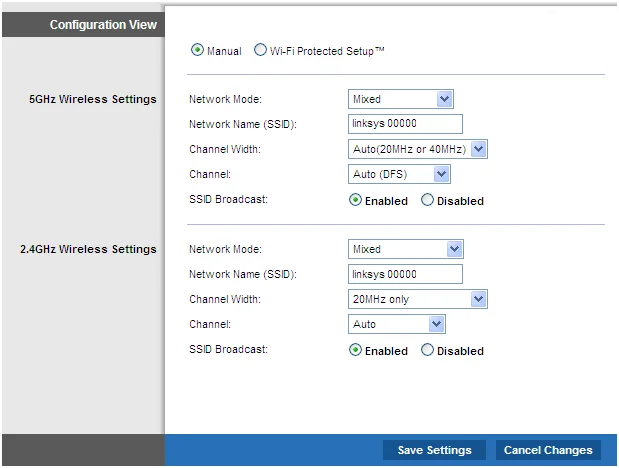Open 2.4GHz Channel Auto dropdown
Image resolution: width=619 pixels, height=468 pixels.
(x=397, y=324)
